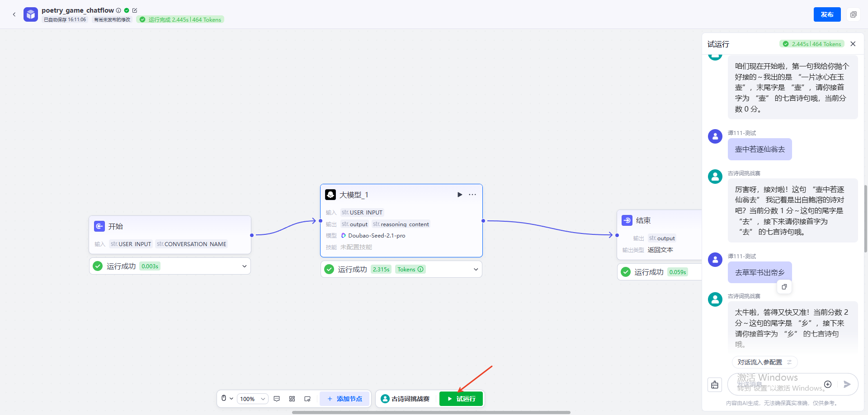The height and width of the screenshot is (415, 868).
Task: Click the green 试运行 button
Action: pyautogui.click(x=461, y=399)
